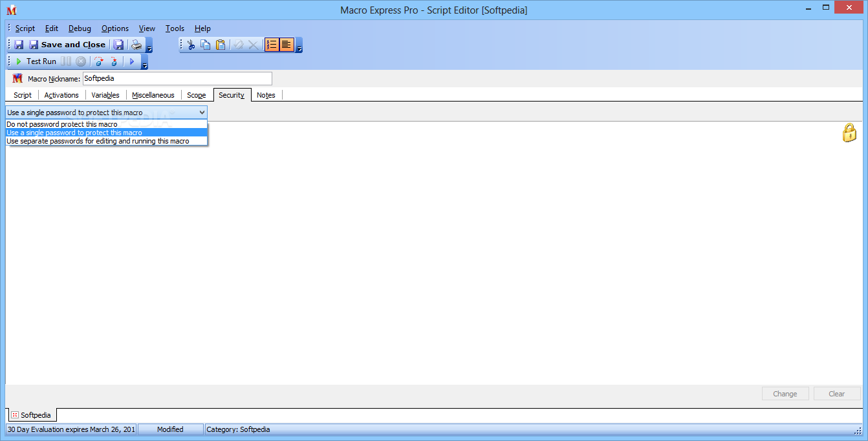Viewport: 868px width, 441px height.
Task: Expand the debug toolbar options arrow
Action: coord(145,63)
